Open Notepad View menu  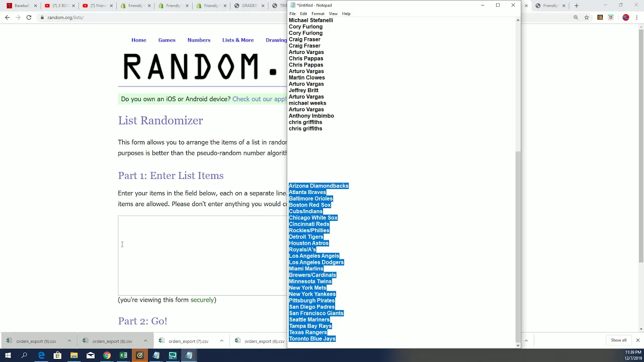click(333, 14)
